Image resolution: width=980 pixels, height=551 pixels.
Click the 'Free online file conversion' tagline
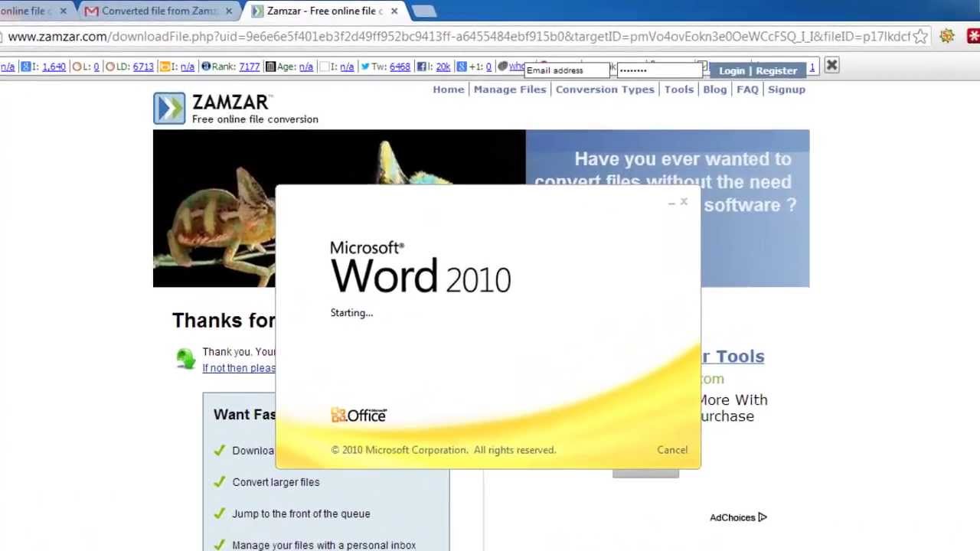255,119
